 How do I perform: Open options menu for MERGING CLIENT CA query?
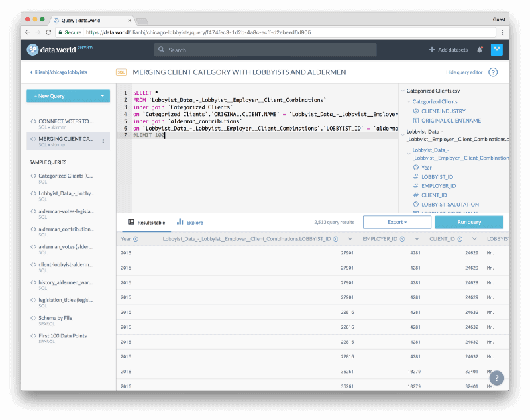point(103,141)
